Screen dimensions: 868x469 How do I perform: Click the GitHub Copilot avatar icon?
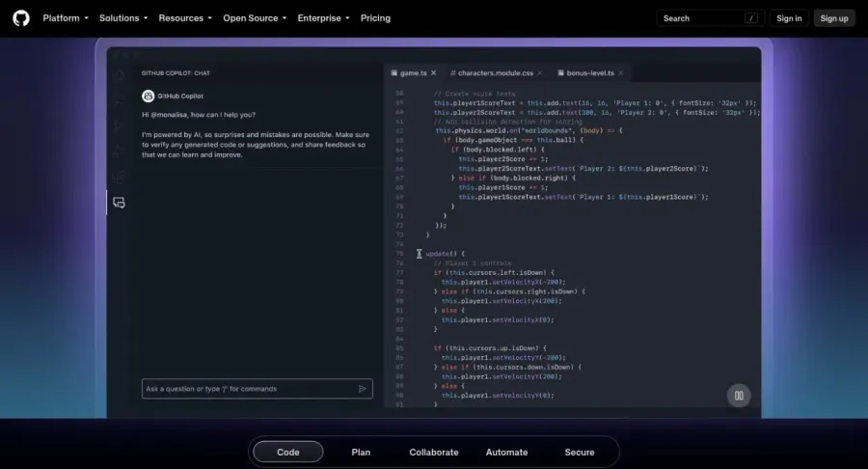148,96
